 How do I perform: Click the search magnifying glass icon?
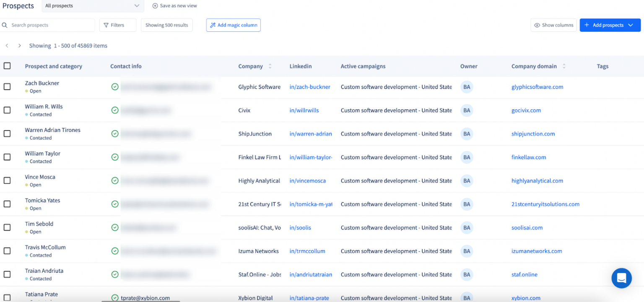tap(5, 25)
